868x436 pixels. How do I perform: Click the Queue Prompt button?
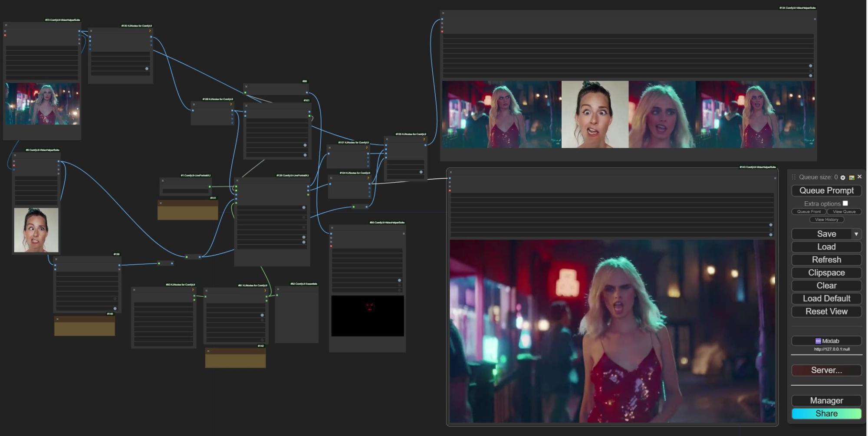(x=826, y=190)
